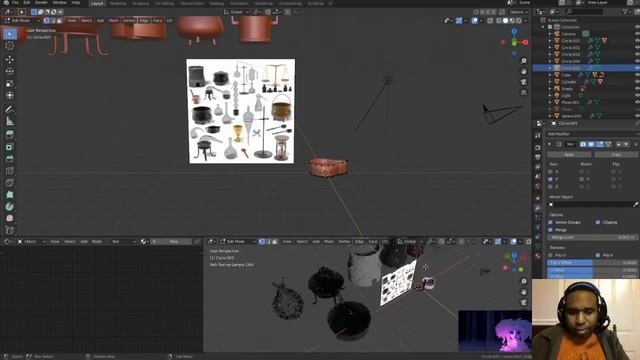Screen dimensions: 640x360
Task: Select the Measure tool in the toolbar
Action: click(10, 121)
